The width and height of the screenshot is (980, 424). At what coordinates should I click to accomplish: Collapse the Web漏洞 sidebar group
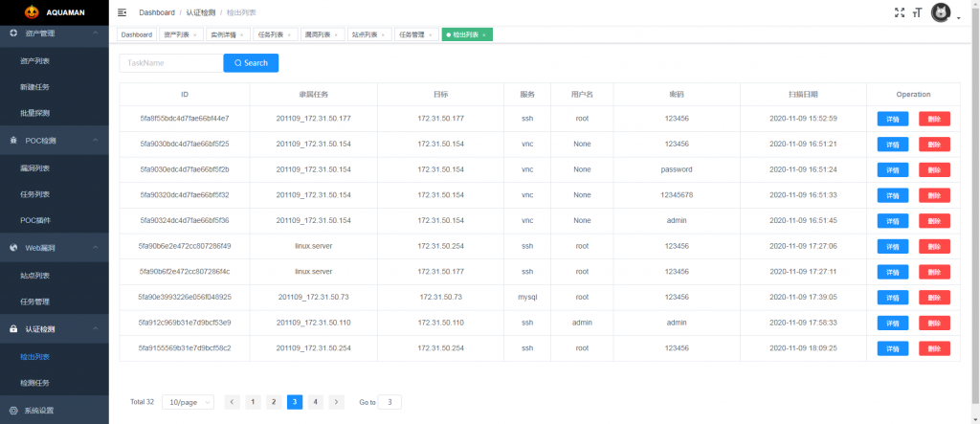(x=55, y=248)
